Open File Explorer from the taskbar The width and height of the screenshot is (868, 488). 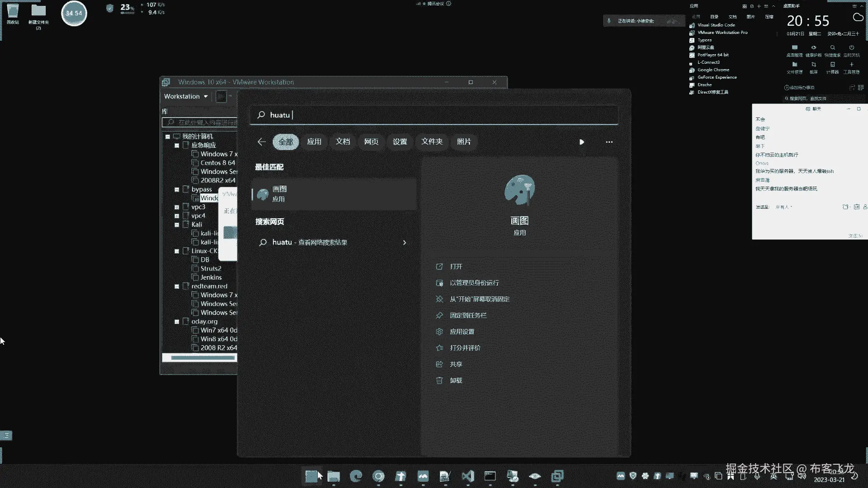(334, 476)
